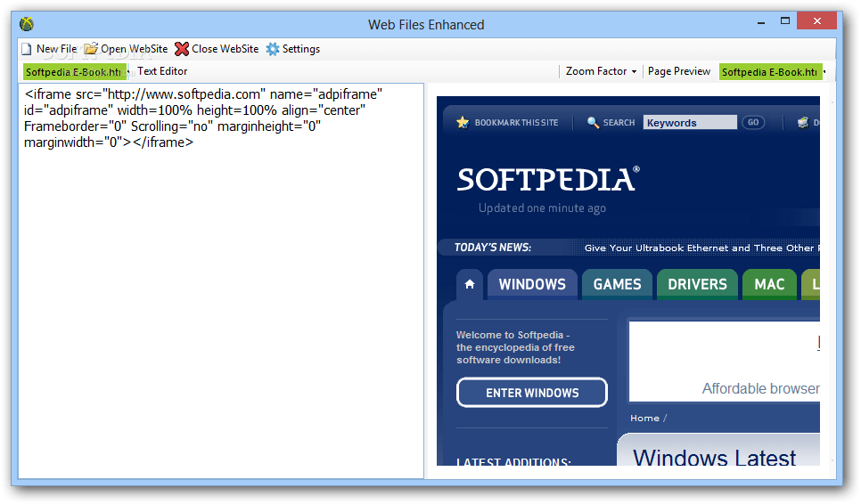The width and height of the screenshot is (861, 504).
Task: Click the bookmark star icon in preview
Action: coord(463,122)
